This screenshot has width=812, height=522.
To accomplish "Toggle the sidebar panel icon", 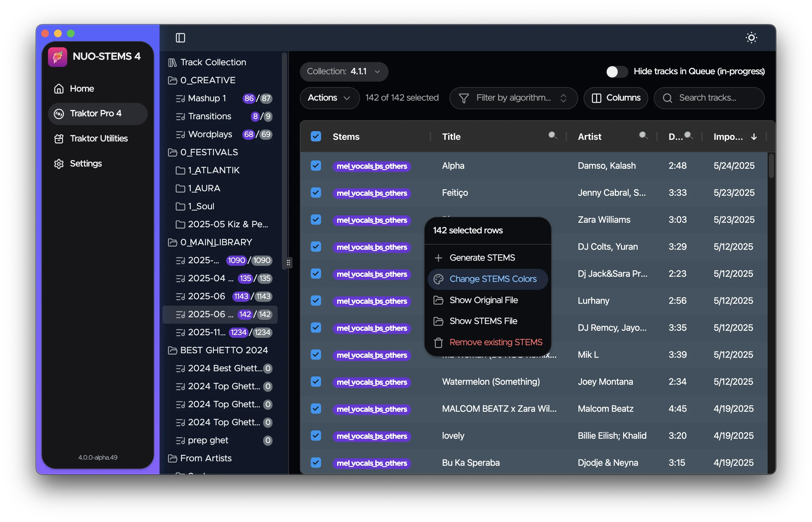I will click(x=180, y=38).
